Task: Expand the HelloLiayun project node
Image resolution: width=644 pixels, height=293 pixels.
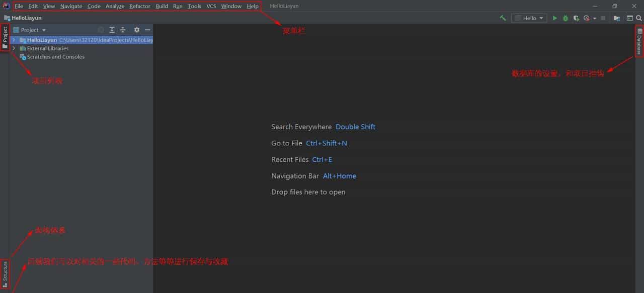Action: tap(14, 40)
